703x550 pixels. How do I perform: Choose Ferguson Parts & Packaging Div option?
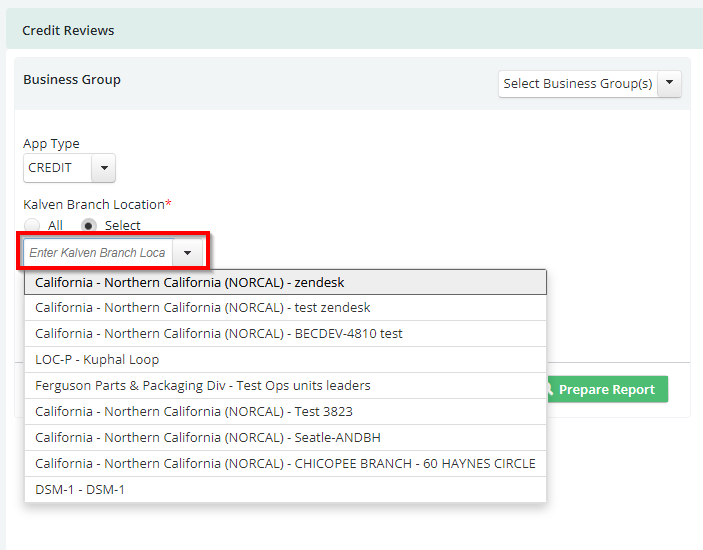point(286,385)
